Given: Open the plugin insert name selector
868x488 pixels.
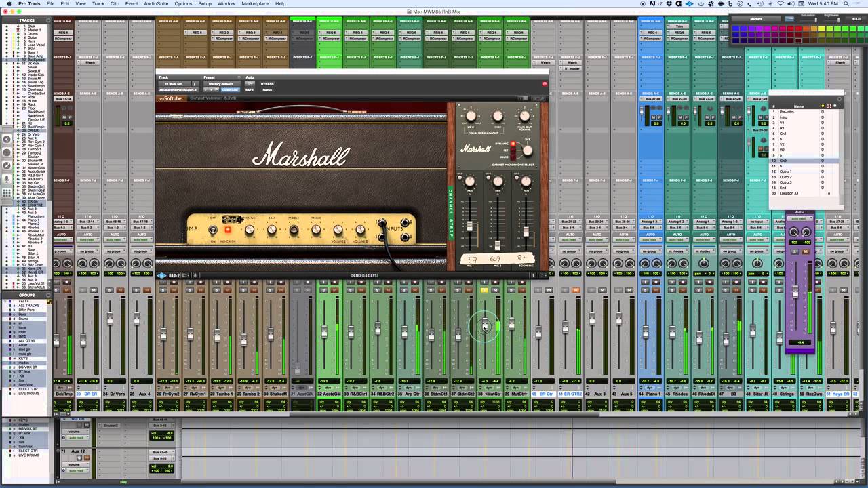Looking at the screenshot, I should [178, 89].
